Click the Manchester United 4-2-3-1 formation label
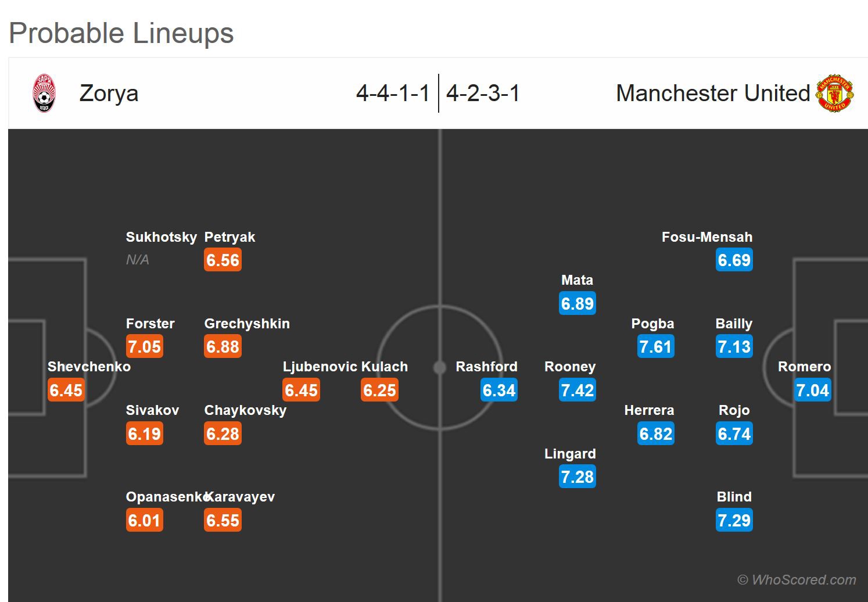The height and width of the screenshot is (602, 868). pyautogui.click(x=483, y=93)
